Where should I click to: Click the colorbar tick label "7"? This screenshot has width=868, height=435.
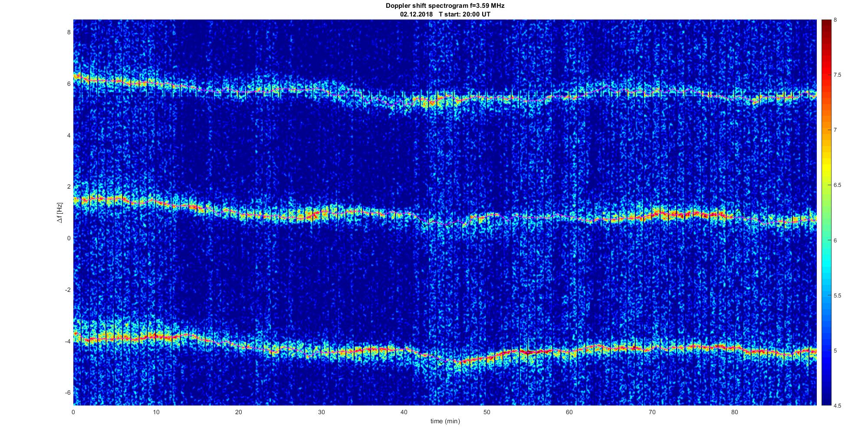coord(835,130)
